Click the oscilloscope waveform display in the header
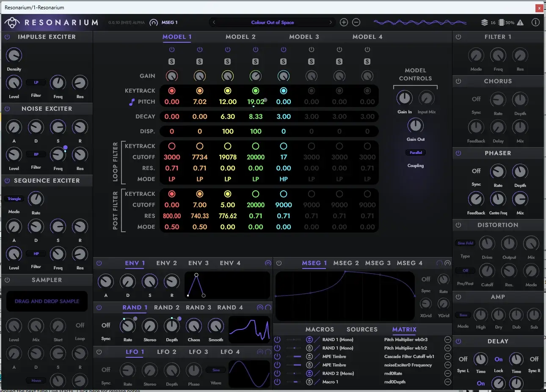The image size is (546, 392). coord(419,22)
